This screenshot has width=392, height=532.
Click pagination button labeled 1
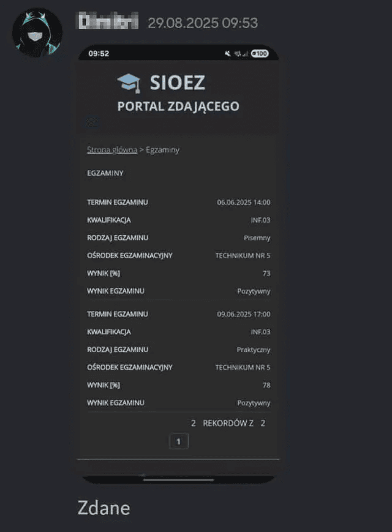pos(179,441)
